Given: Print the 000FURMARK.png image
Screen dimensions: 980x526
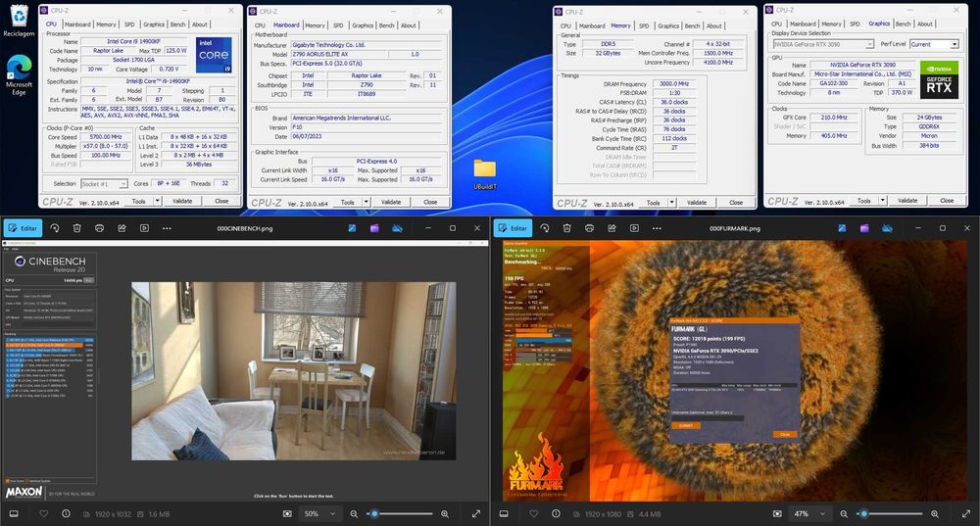Looking at the screenshot, I should click(x=589, y=228).
